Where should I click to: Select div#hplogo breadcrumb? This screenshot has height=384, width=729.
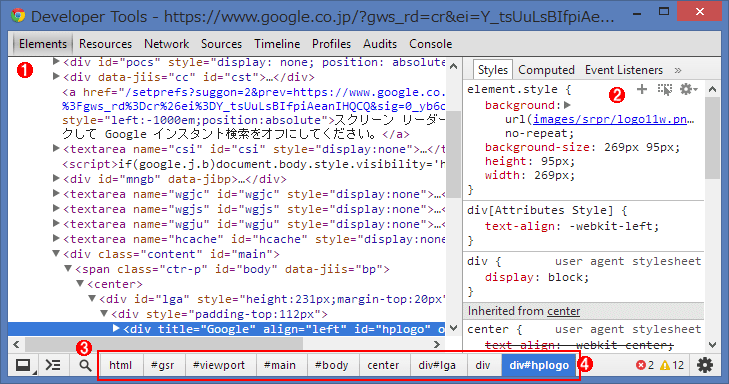click(539, 365)
